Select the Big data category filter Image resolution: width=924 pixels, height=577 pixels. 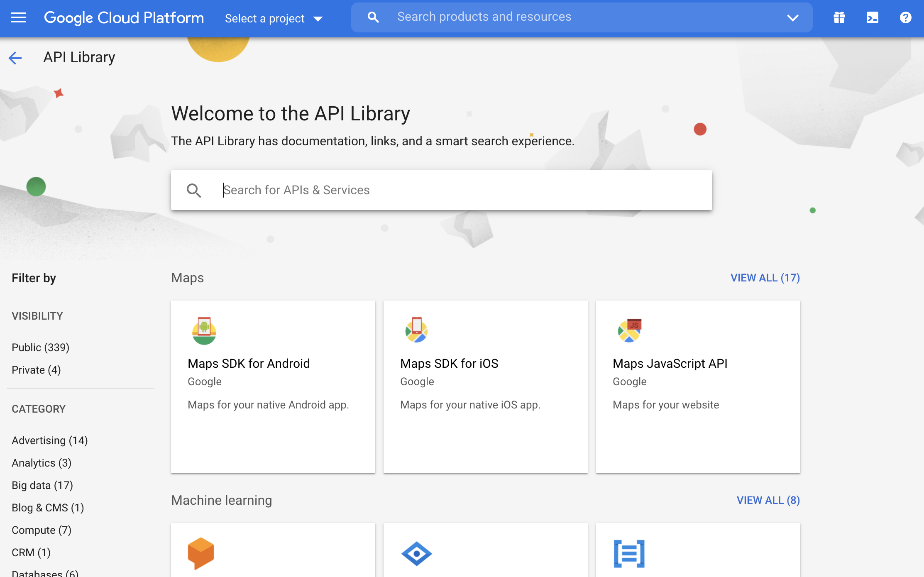tap(42, 485)
